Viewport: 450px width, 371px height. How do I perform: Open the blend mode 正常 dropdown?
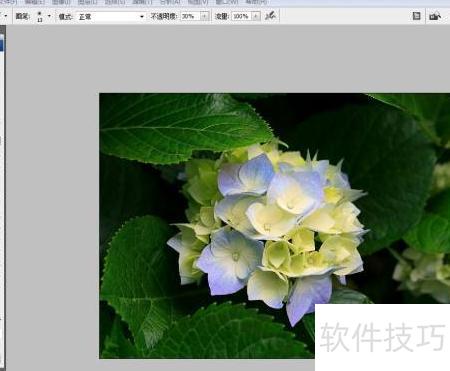111,16
